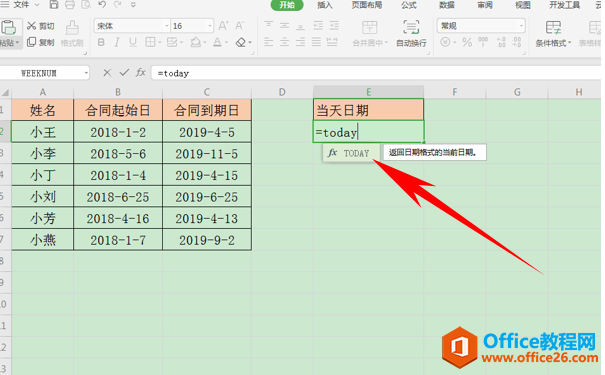Confirm the formula with the checkmark icon

click(x=124, y=73)
